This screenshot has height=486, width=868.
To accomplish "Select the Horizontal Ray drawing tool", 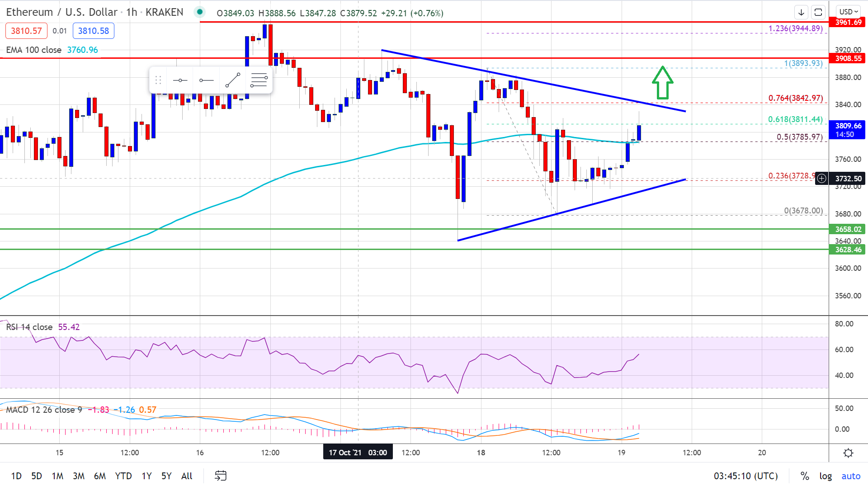I will tap(207, 80).
